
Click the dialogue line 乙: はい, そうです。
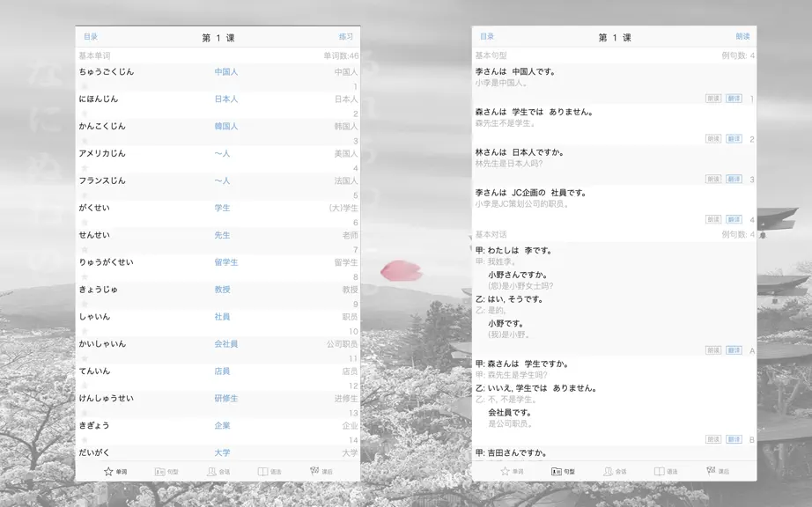509,299
